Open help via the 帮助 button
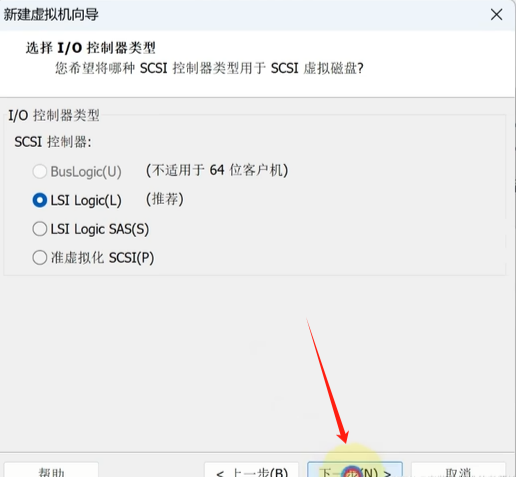The image size is (516, 477). tap(51, 470)
